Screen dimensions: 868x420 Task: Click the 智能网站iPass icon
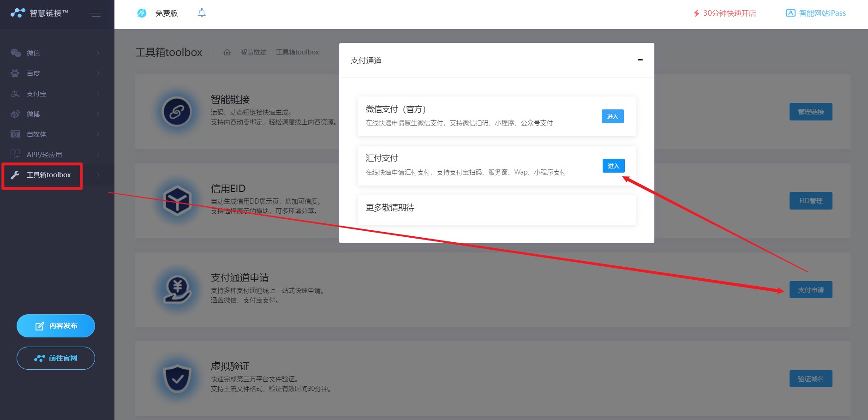[x=790, y=13]
